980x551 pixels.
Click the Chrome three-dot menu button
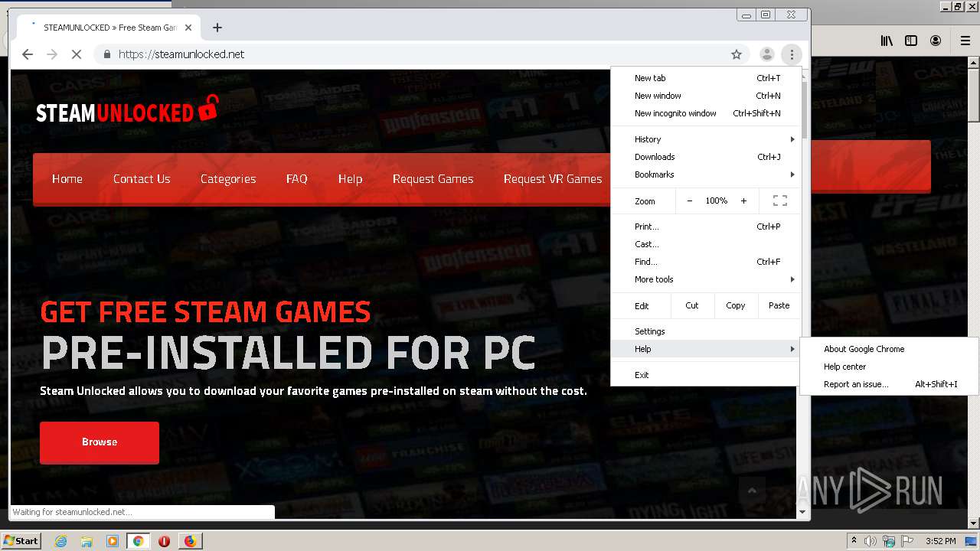point(792,54)
